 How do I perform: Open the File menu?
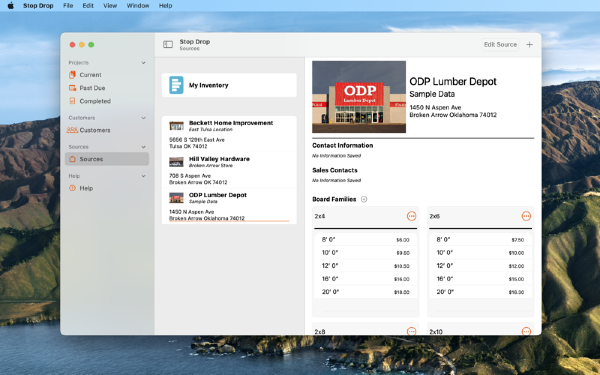pos(68,5)
